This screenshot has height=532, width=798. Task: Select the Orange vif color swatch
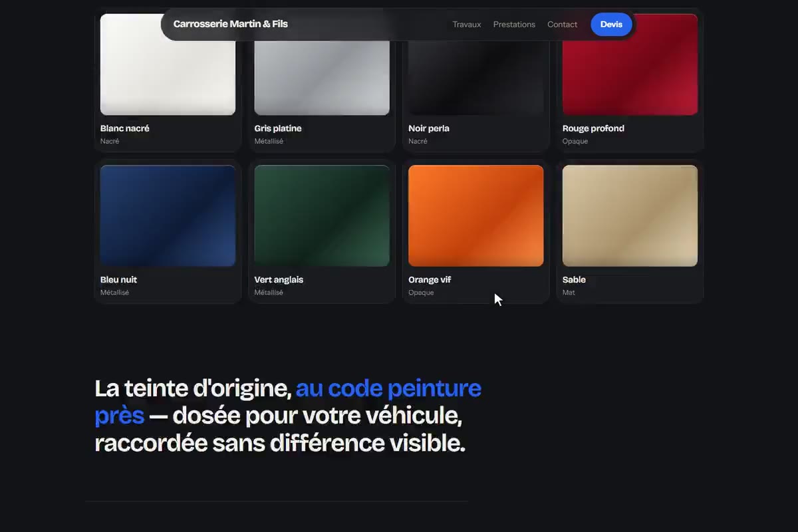(x=476, y=215)
